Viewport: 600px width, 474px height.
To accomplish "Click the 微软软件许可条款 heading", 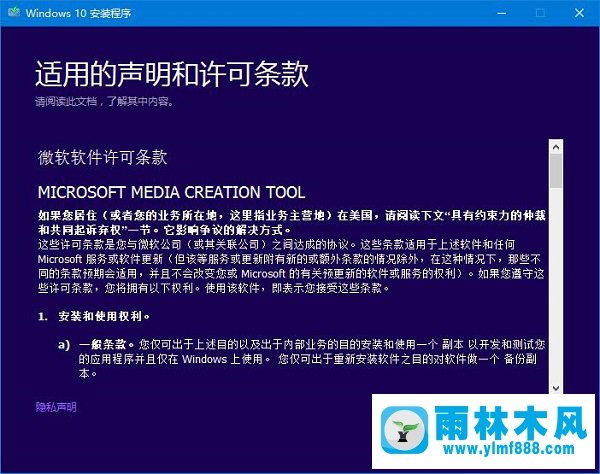I will point(103,157).
